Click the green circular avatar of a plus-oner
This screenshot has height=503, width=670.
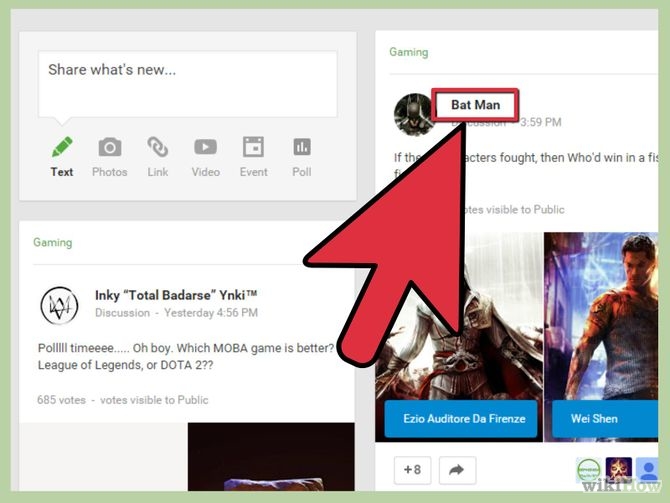[588, 470]
